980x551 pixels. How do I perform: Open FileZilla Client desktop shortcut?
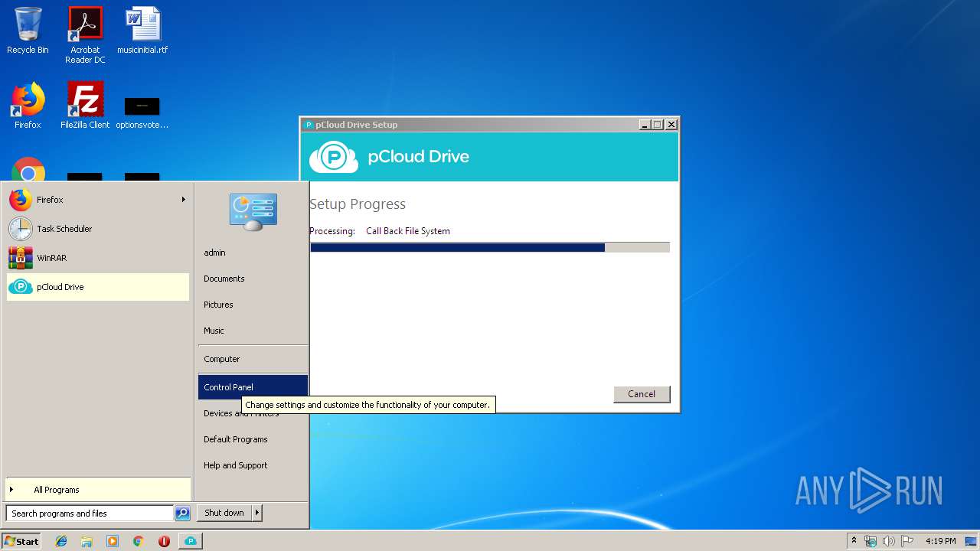[x=85, y=106]
